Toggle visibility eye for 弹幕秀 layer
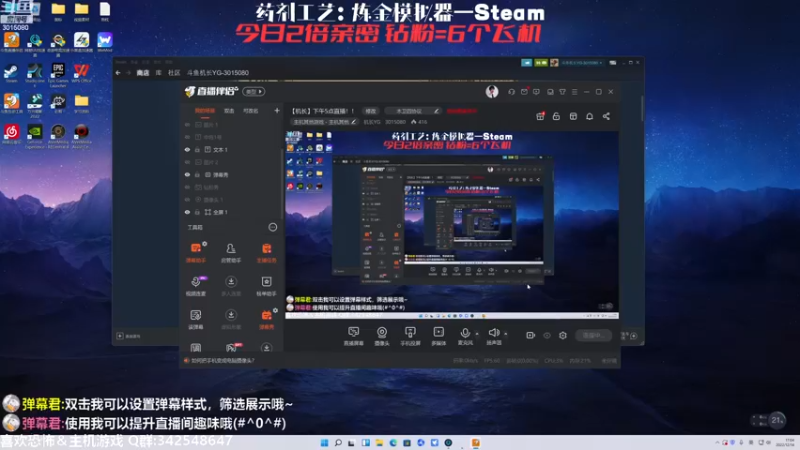 tap(187, 174)
